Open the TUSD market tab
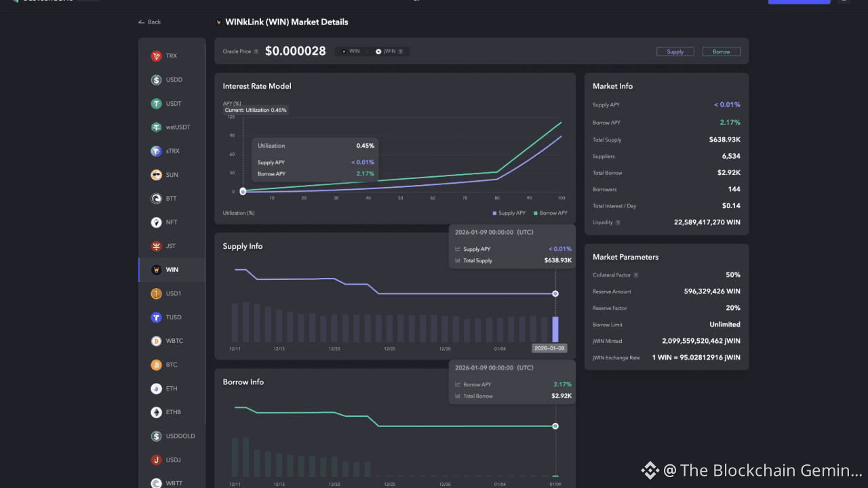Image resolution: width=868 pixels, height=488 pixels. 172,317
